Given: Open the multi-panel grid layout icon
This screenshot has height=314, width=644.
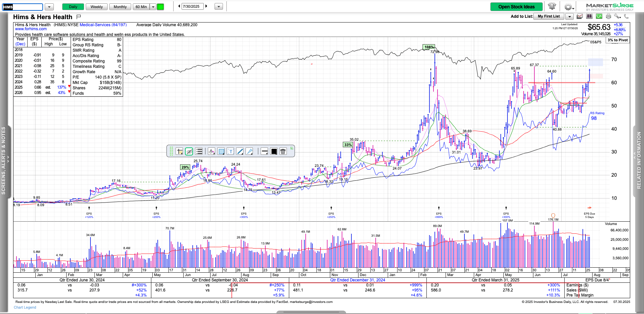Looking at the screenshot, I should 589,16.
